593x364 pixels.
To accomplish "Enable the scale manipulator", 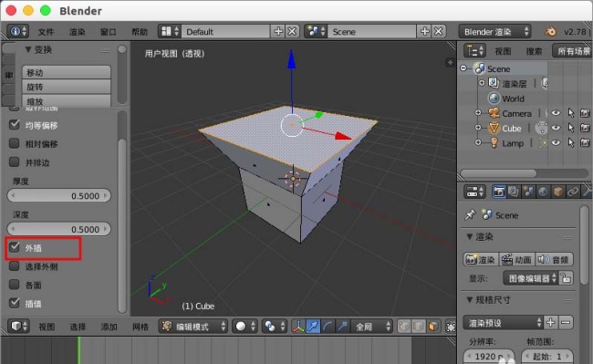I will 342,327.
